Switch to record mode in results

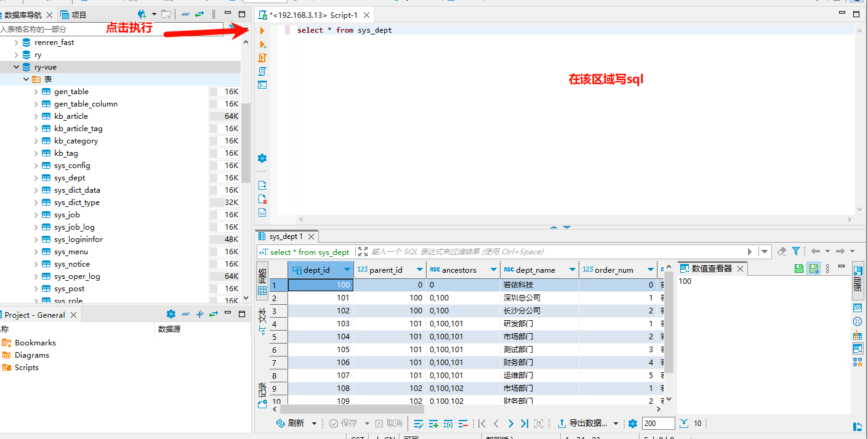tap(262, 396)
